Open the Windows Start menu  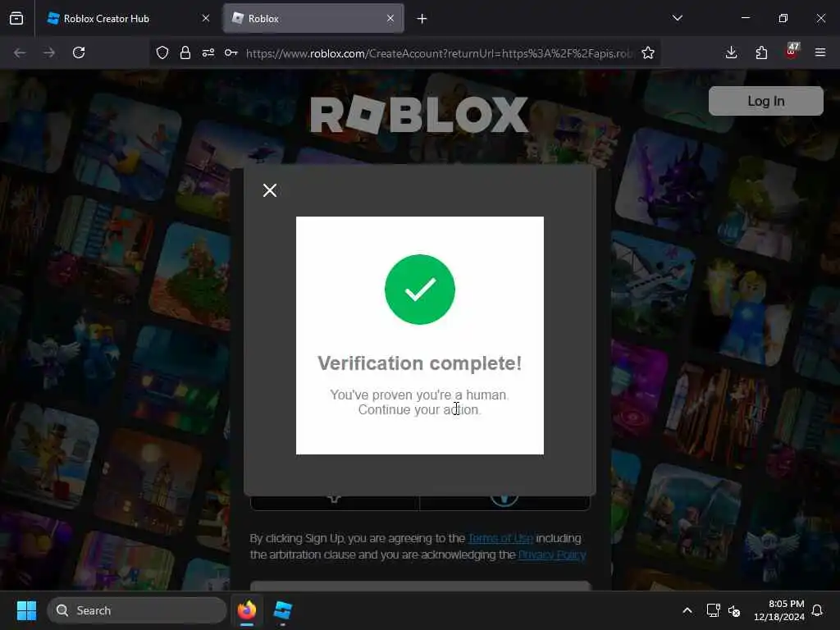[26, 610]
